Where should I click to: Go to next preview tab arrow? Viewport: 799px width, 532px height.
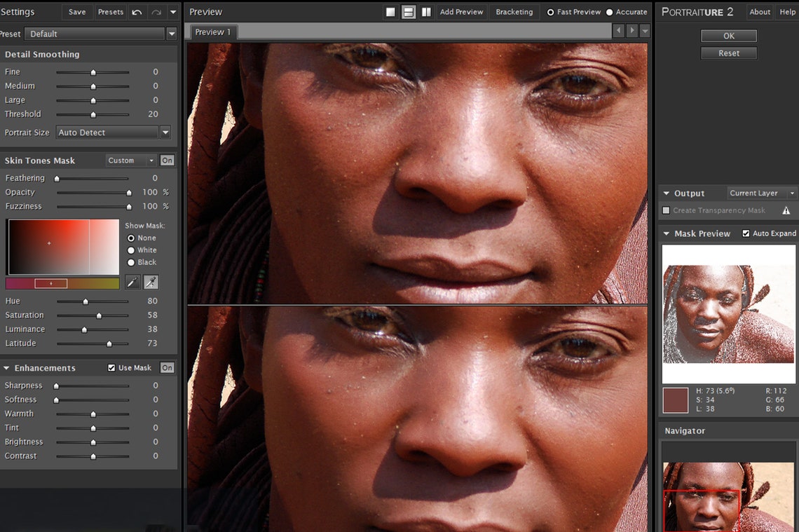click(x=632, y=31)
